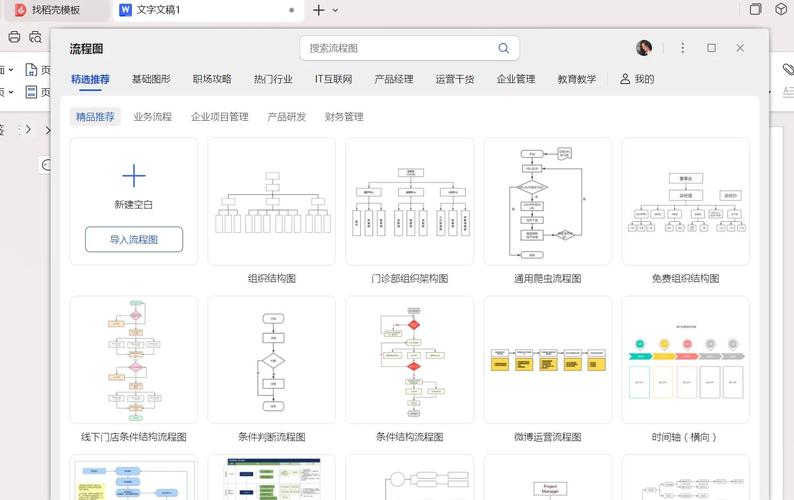This screenshot has height=500, width=794.
Task: Switch to the 文字文稿1 document tab
Action: [208, 10]
